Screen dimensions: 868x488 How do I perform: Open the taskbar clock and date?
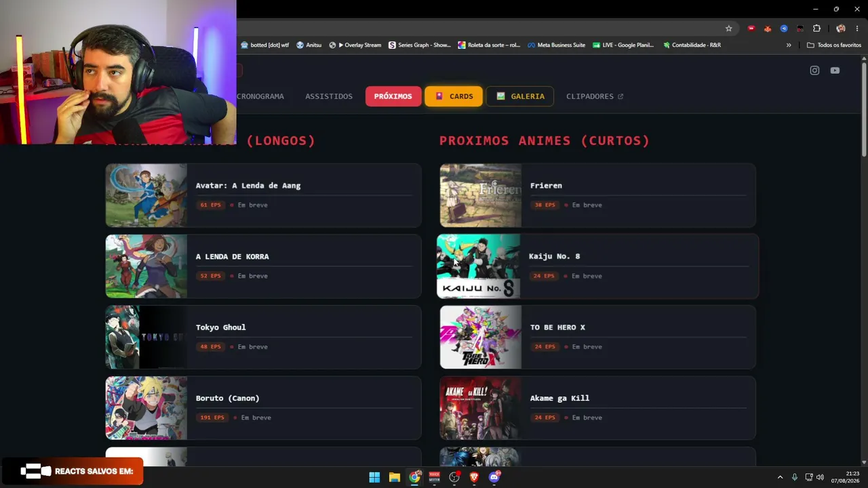[x=846, y=477]
